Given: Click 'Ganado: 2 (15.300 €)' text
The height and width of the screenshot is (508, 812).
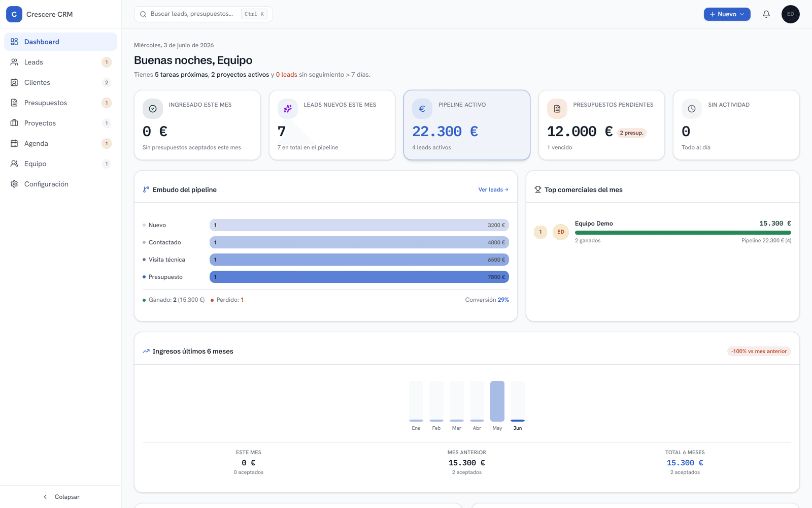Looking at the screenshot, I should (176, 300).
